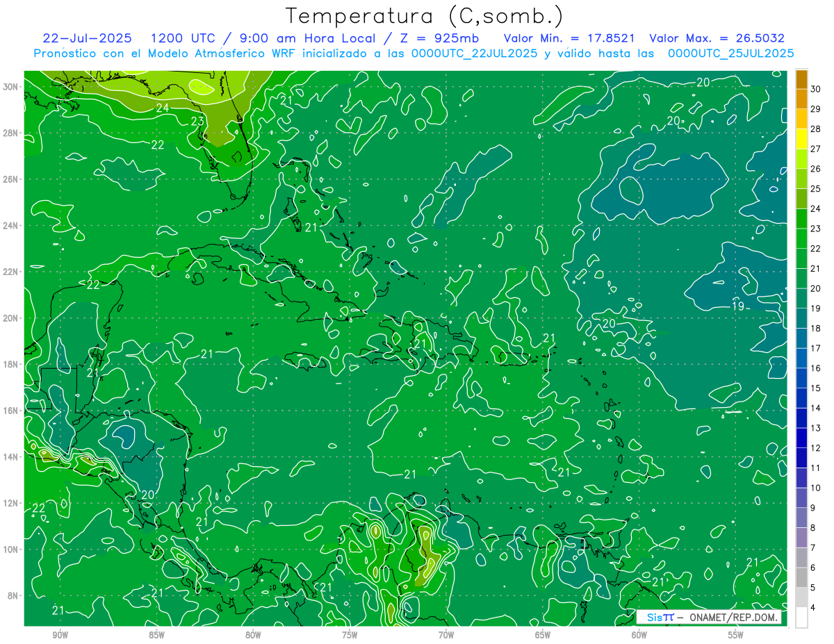Click latitude axis label '22N'
Viewport: 834px width, 644px height.
pos(10,272)
